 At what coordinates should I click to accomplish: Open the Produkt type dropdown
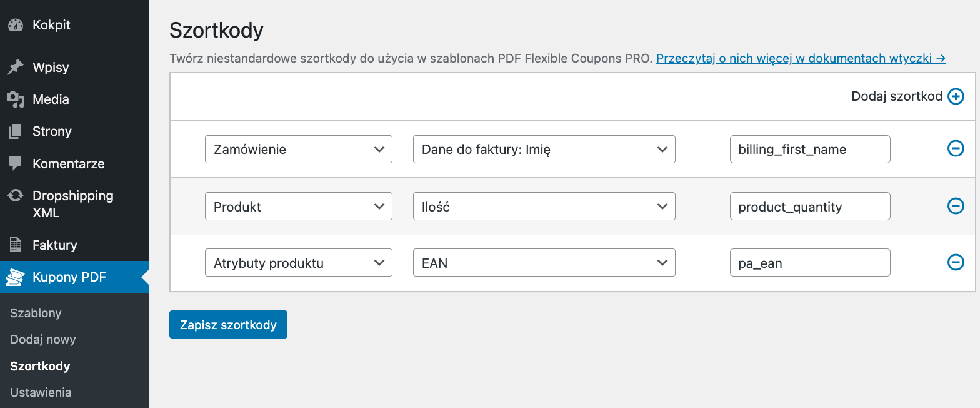click(x=298, y=207)
